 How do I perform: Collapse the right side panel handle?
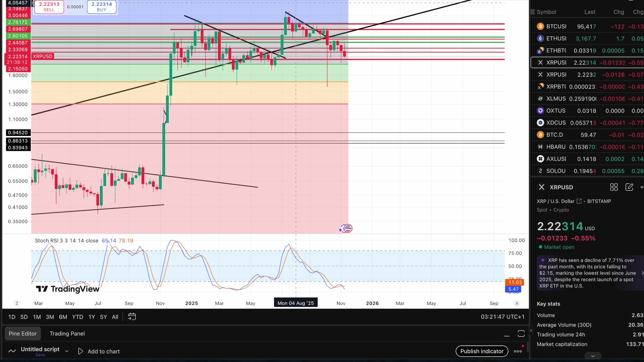tap(531, 331)
